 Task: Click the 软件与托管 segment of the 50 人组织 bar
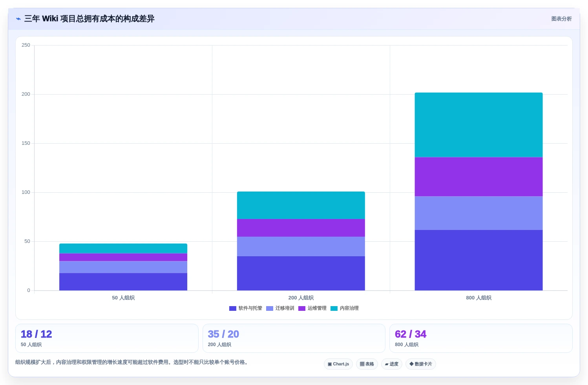123,282
